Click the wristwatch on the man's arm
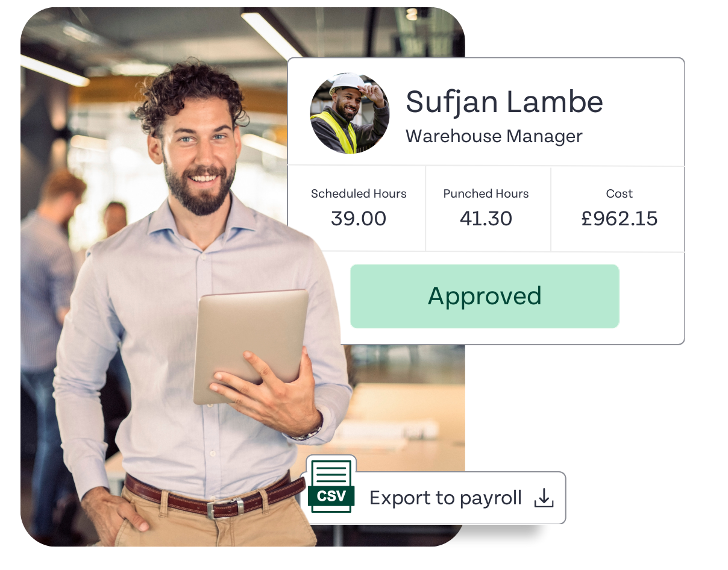Image resolution: width=728 pixels, height=570 pixels. (x=310, y=430)
